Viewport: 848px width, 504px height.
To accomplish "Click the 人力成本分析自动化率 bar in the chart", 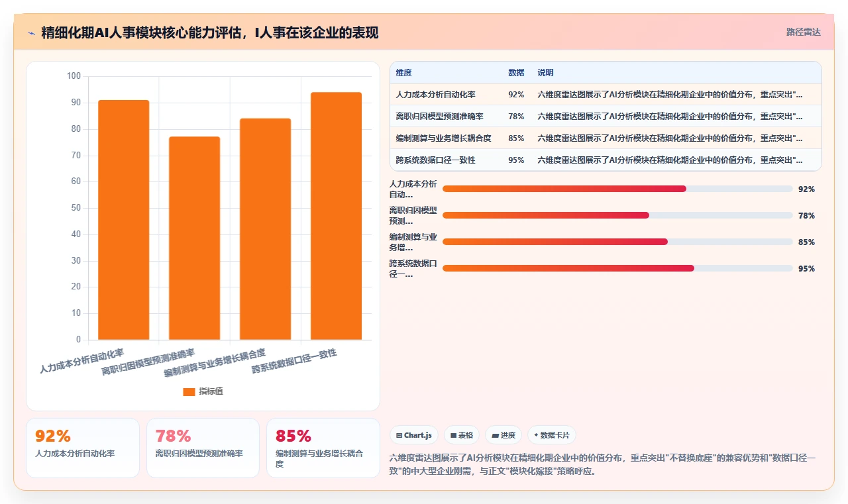I will [123, 220].
